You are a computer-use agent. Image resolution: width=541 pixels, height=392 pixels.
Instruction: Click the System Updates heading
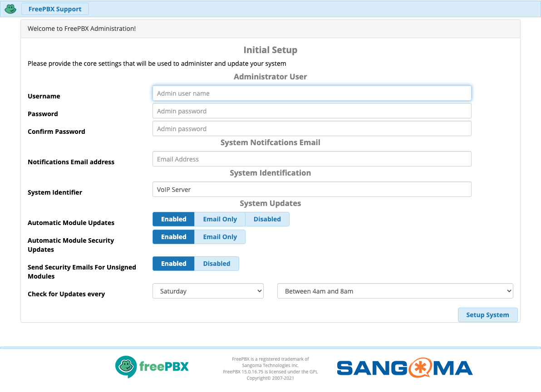coord(270,203)
